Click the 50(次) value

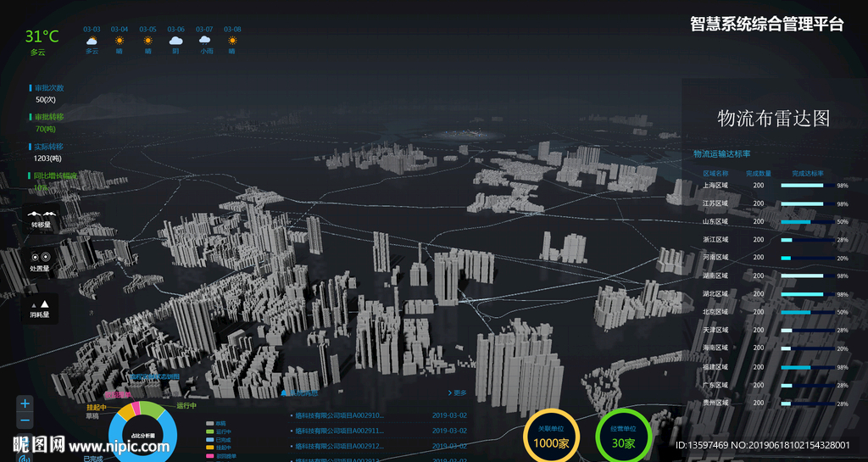pyautogui.click(x=46, y=99)
